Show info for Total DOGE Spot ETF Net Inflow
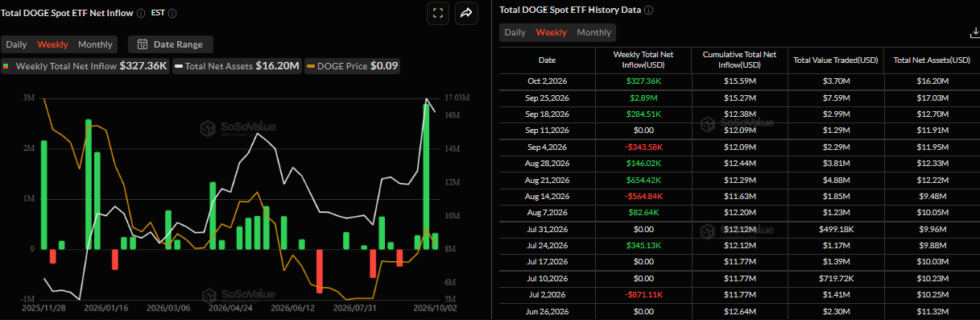Screen dimensions: 980x320 (x=141, y=13)
